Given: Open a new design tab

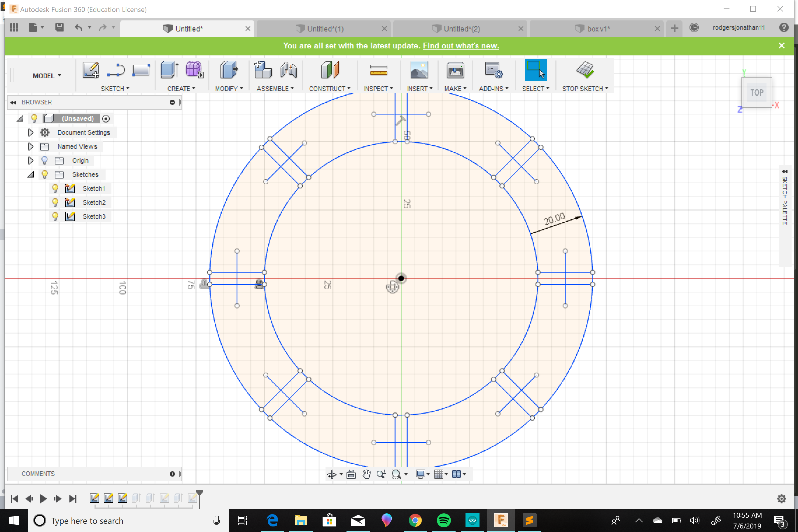Looking at the screenshot, I should point(675,28).
